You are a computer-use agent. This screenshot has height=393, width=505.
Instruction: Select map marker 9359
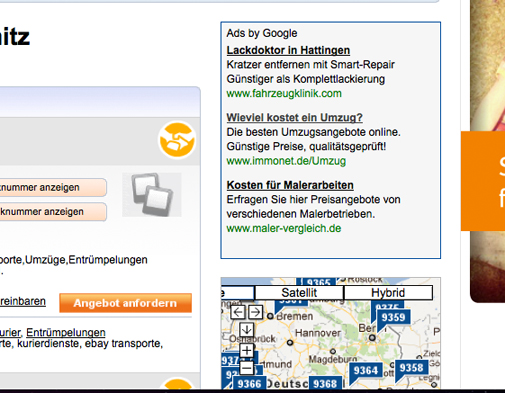coord(393,317)
